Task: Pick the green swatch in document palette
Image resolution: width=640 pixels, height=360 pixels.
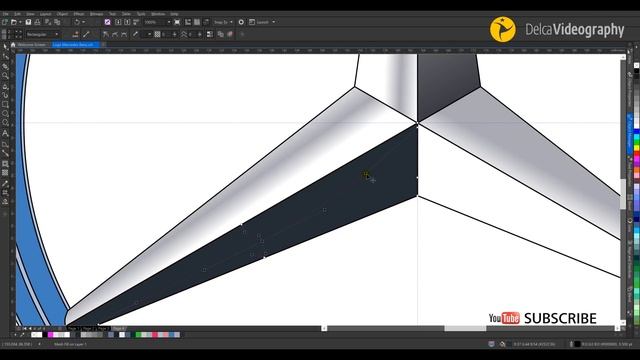Action: [138, 335]
